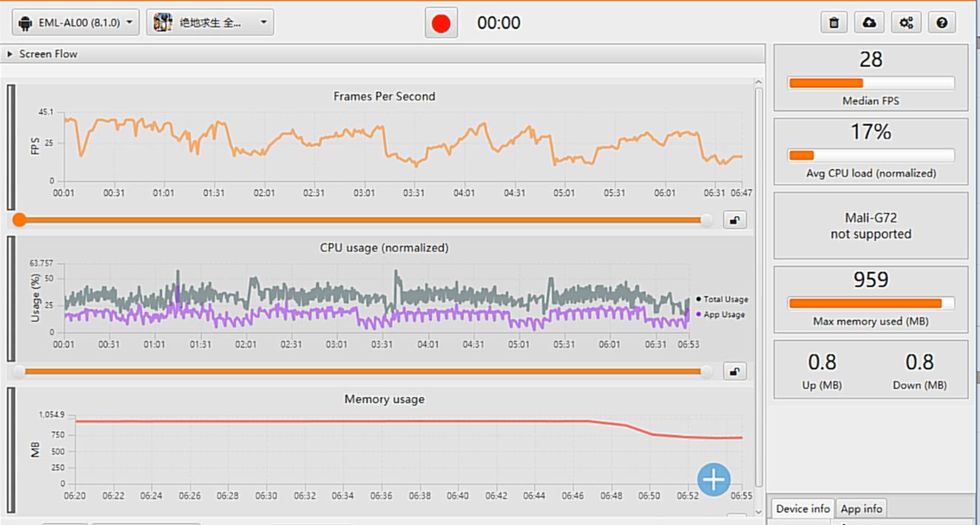980x525 pixels.
Task: Click the charts panel vertical scrollbar
Action: point(758,296)
